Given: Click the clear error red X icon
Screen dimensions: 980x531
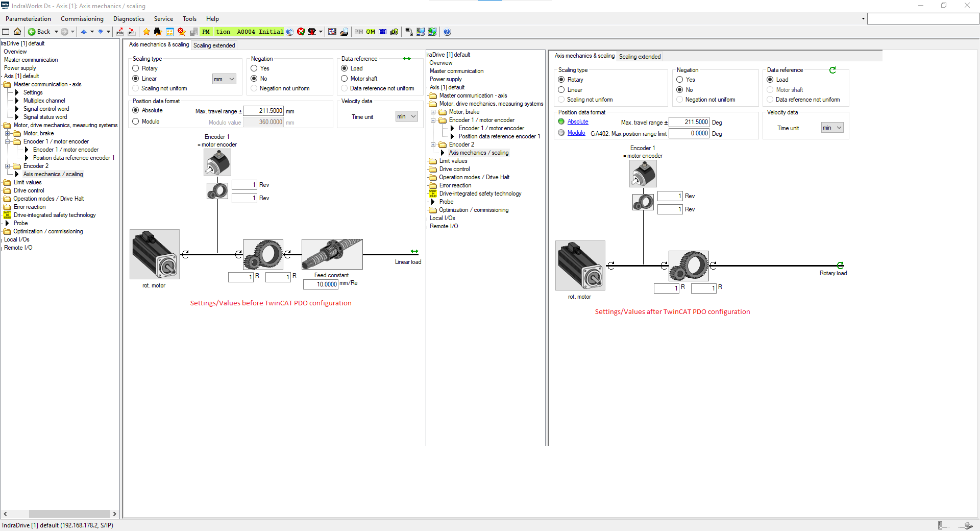Looking at the screenshot, I should [301, 32].
